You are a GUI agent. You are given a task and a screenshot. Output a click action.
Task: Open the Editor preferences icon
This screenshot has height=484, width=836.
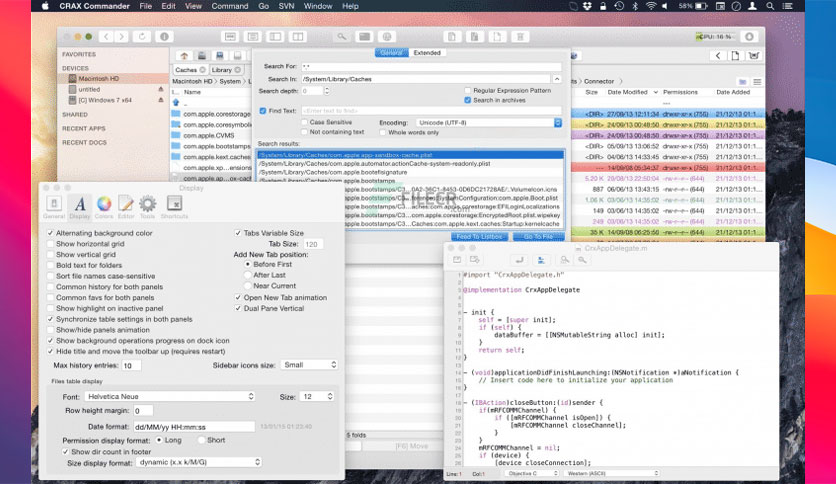[126, 207]
